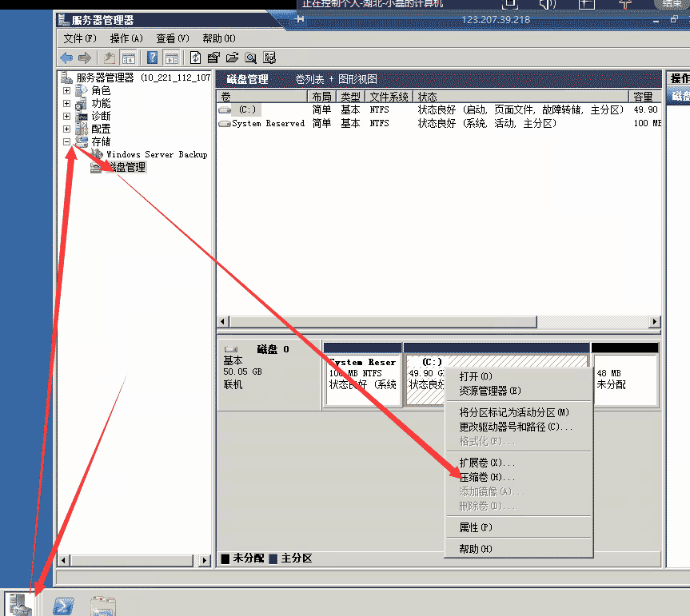
Task: Click the 磁盘 0 disk label
Action: pos(273,349)
